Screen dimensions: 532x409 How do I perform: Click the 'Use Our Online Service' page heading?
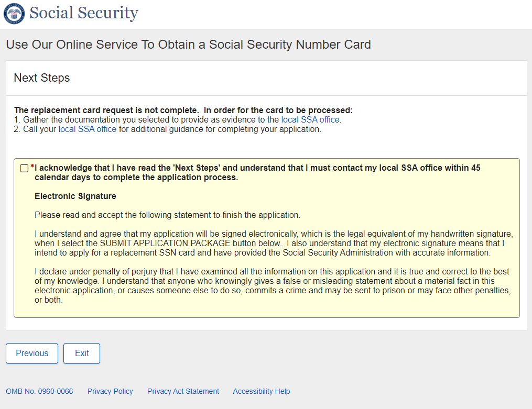(x=188, y=45)
